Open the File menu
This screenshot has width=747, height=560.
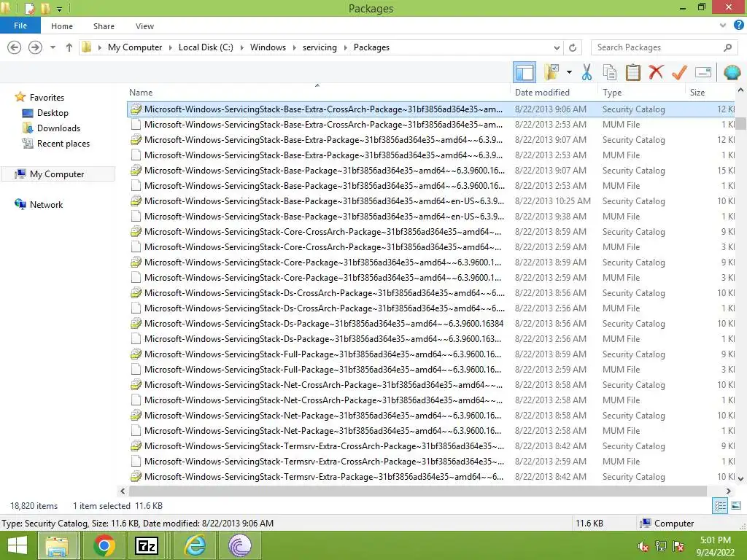pyautogui.click(x=20, y=26)
